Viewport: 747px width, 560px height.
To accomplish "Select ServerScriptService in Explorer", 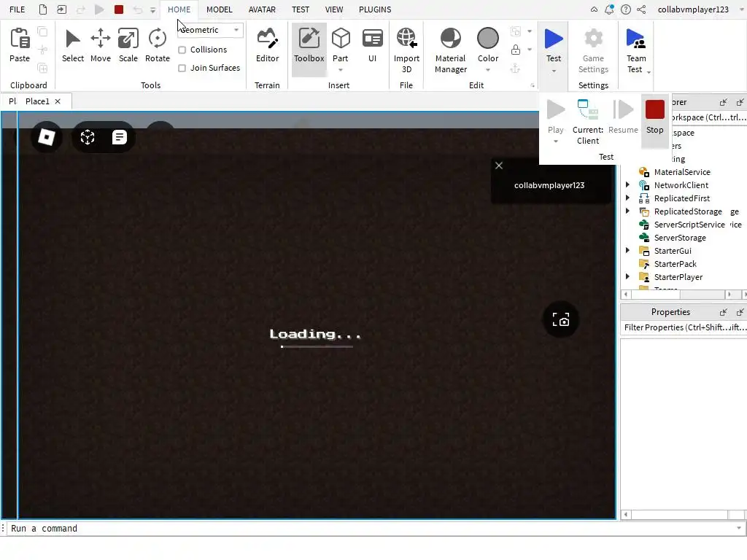I will pyautogui.click(x=689, y=225).
